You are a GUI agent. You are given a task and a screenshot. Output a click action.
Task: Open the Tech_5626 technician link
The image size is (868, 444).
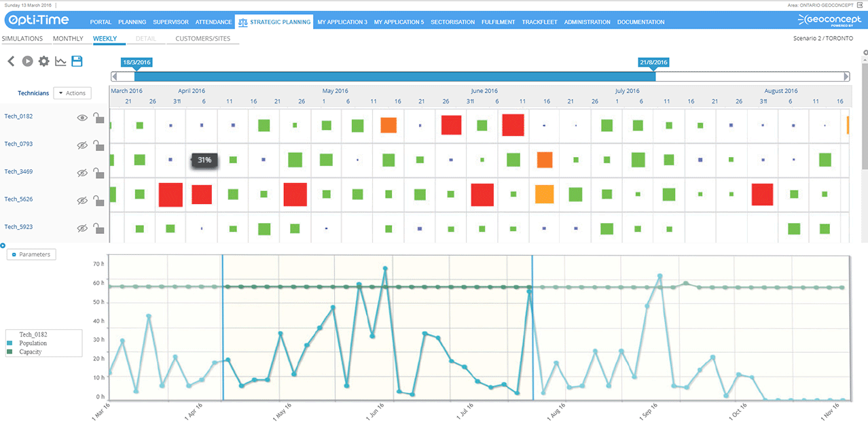pos(18,199)
